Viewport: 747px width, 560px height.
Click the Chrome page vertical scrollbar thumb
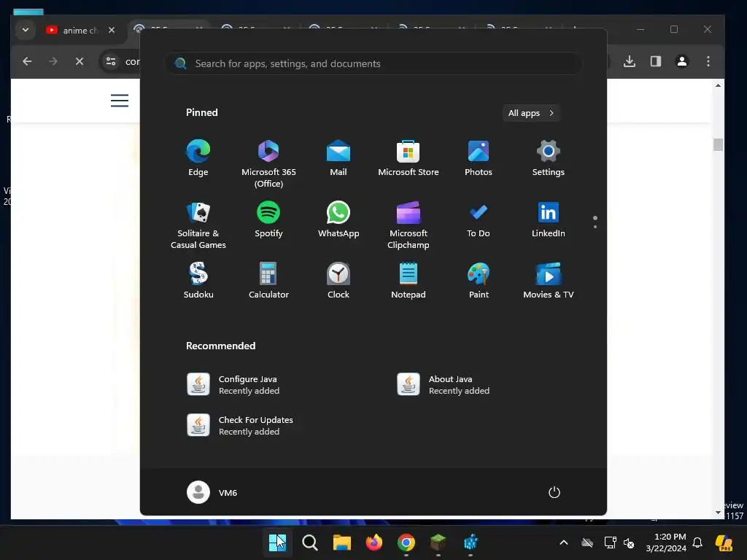tap(718, 144)
